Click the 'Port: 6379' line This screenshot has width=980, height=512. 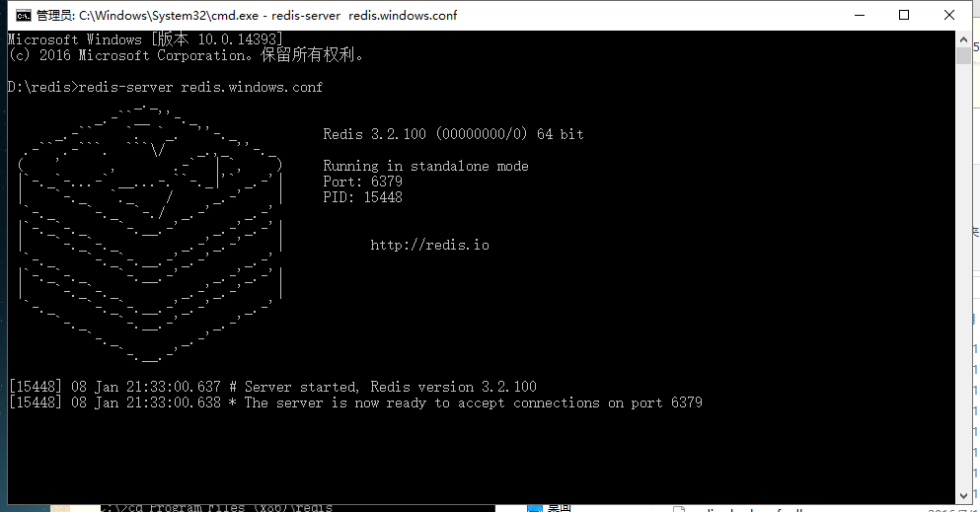pos(362,182)
